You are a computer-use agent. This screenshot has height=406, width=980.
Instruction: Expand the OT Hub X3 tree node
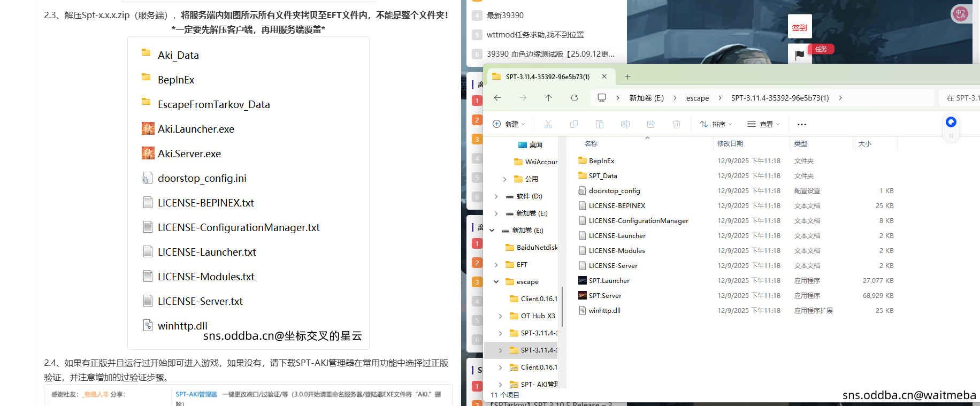tap(501, 316)
